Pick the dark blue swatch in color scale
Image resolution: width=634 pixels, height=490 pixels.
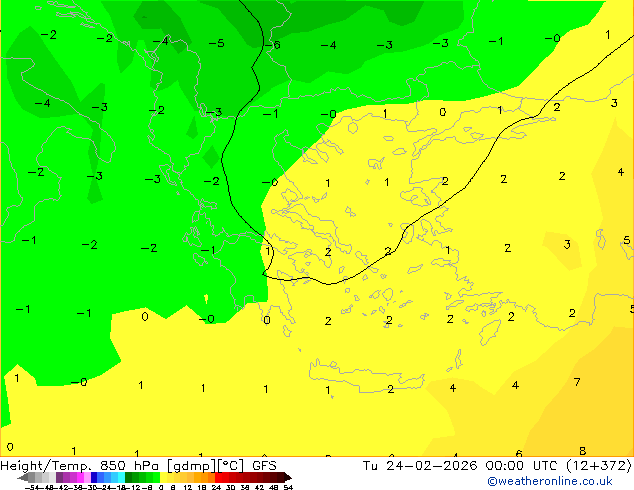[94, 478]
